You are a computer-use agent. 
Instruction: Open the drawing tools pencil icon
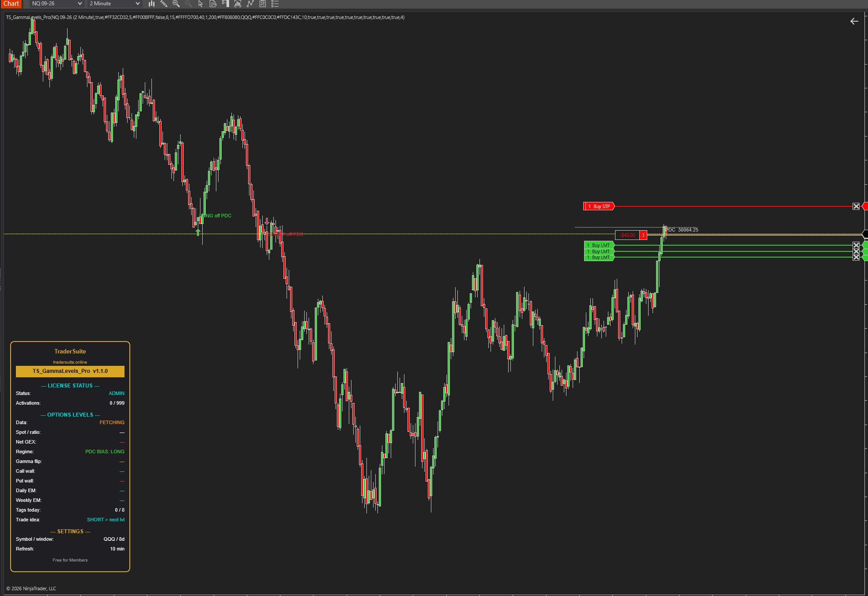164,4
